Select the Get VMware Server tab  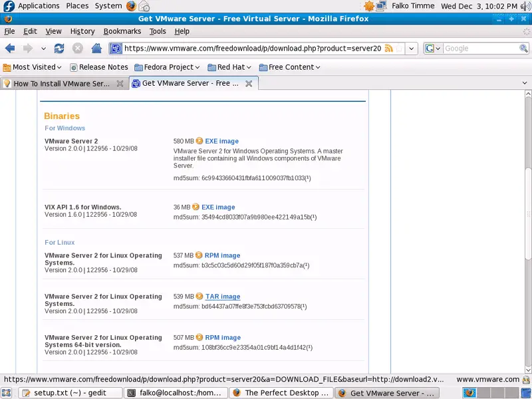click(x=194, y=84)
